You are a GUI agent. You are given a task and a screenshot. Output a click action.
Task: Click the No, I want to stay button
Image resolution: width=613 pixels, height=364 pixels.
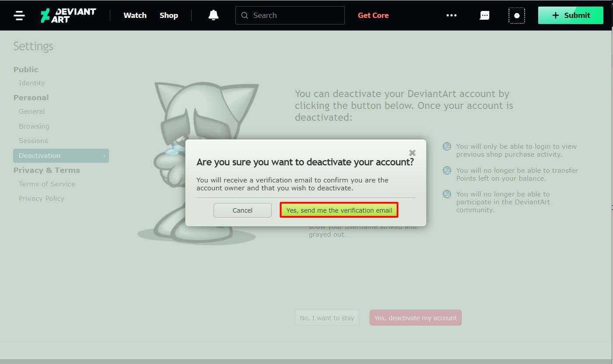pyautogui.click(x=327, y=318)
